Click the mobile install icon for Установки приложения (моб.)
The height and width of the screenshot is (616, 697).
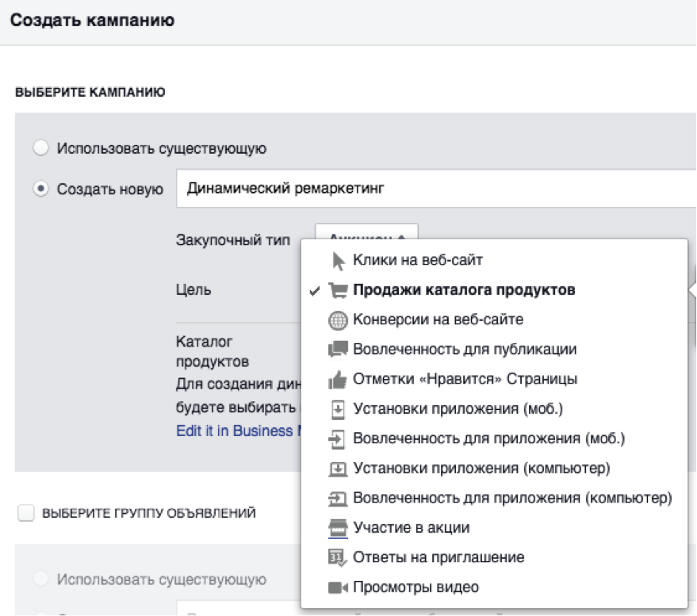(339, 409)
